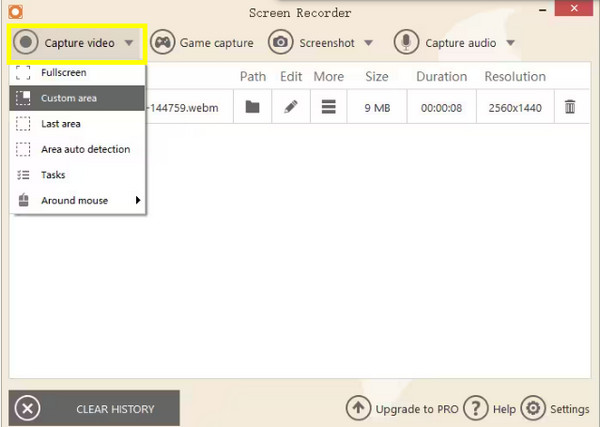Screen dimensions: 600x427
Task: Click the file name ending 144759.webm
Action: pyautogui.click(x=183, y=108)
